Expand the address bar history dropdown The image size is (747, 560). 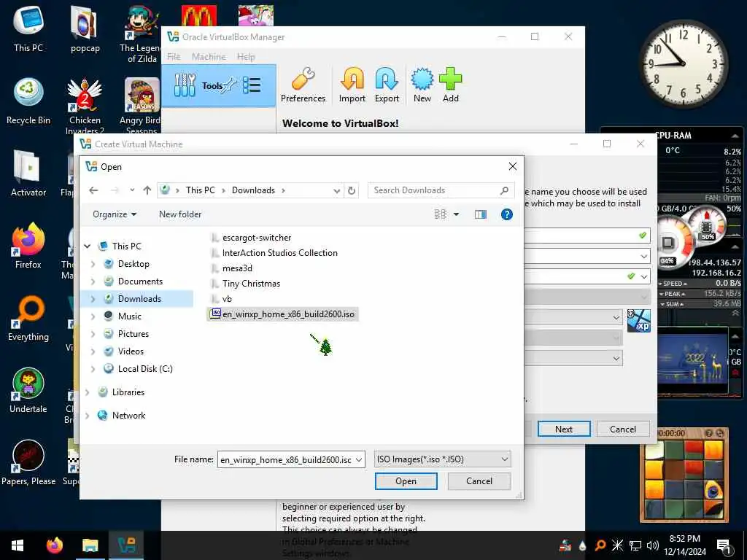[x=336, y=190]
